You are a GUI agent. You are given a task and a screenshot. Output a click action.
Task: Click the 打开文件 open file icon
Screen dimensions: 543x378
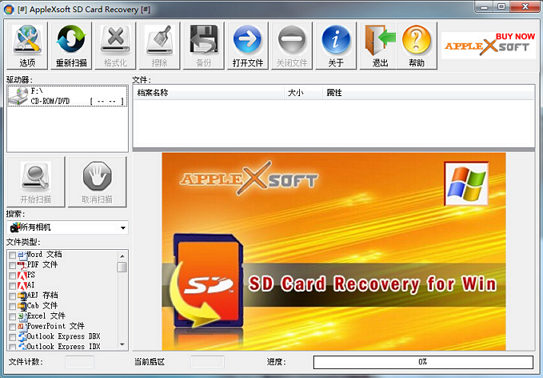tap(248, 46)
